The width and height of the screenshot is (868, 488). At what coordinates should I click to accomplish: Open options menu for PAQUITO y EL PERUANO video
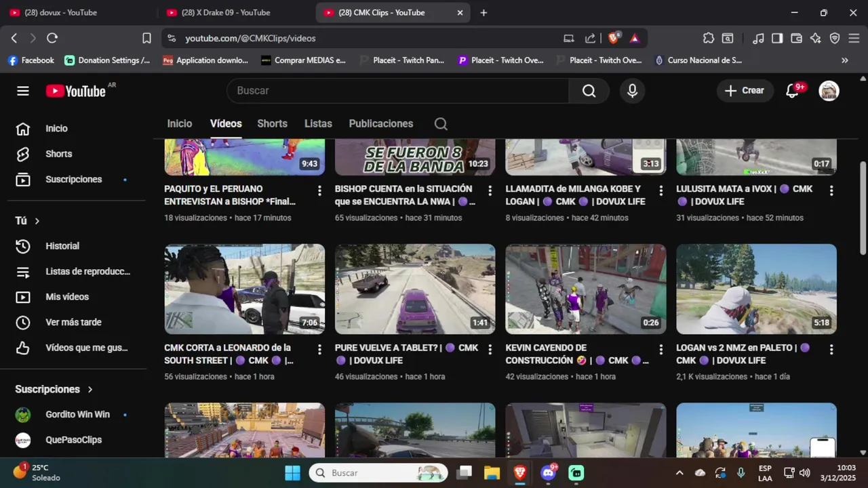(319, 191)
